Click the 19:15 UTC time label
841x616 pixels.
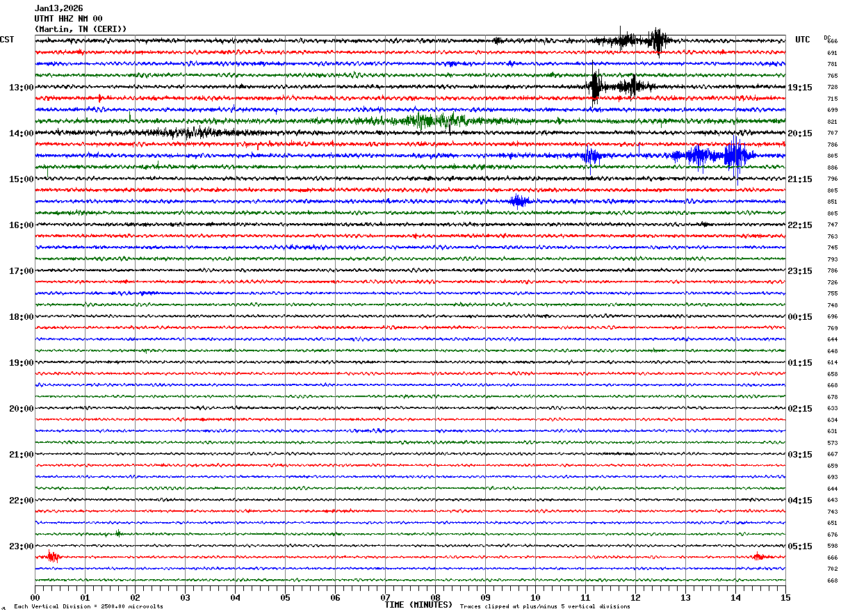(800, 88)
